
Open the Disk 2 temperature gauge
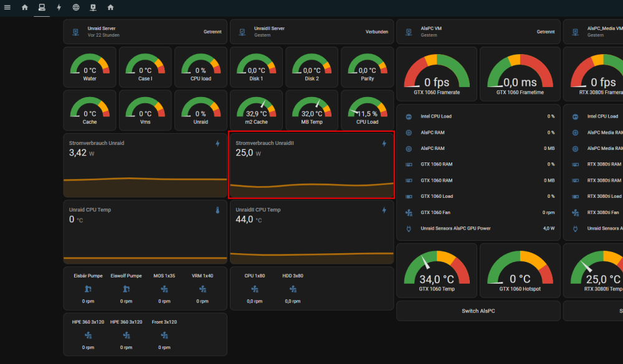pos(312,67)
